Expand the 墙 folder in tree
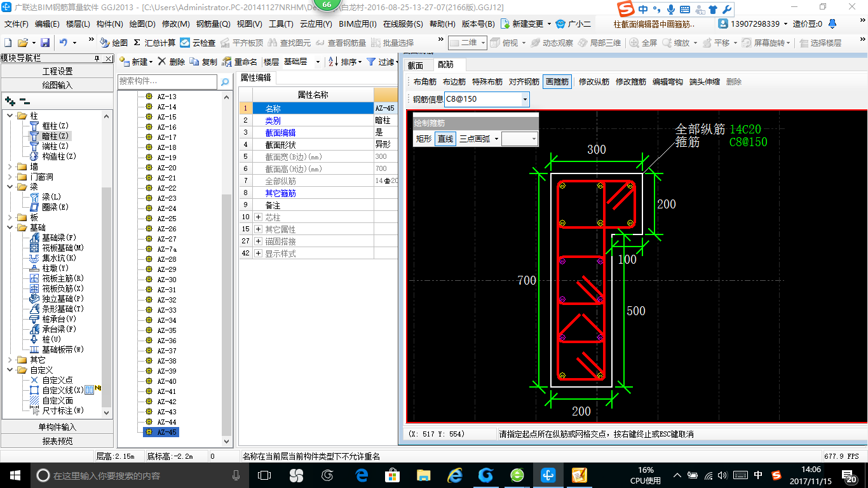Image resolution: width=868 pixels, height=488 pixels. [x=10, y=166]
